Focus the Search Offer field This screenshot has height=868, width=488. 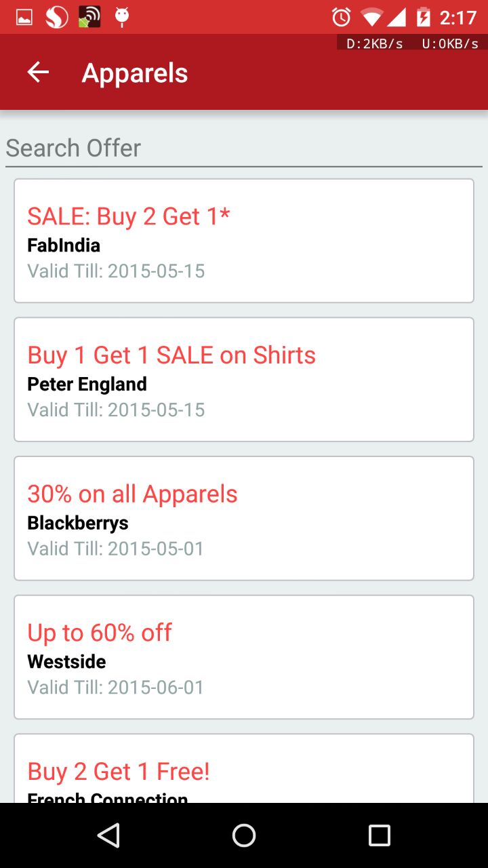click(x=244, y=149)
